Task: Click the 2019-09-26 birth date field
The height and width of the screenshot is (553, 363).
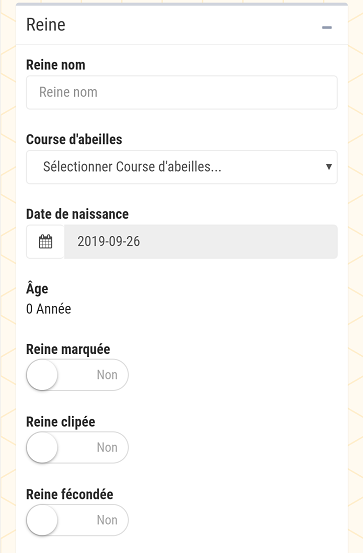Action: 201,242
